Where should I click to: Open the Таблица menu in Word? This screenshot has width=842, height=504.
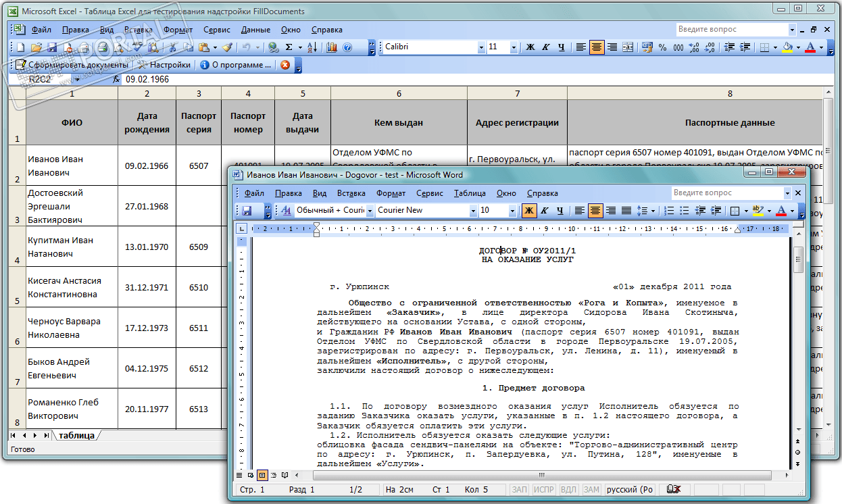coord(470,193)
